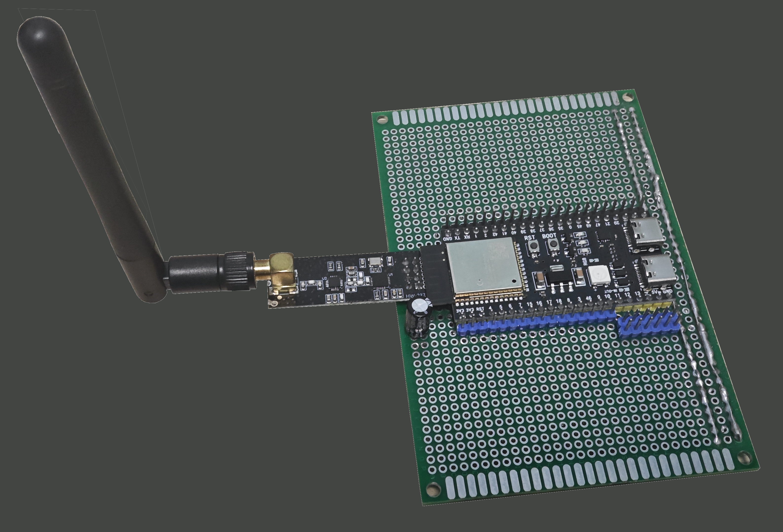Click the pin label 42
This screenshot has height=532, width=783.
coord(495,235)
